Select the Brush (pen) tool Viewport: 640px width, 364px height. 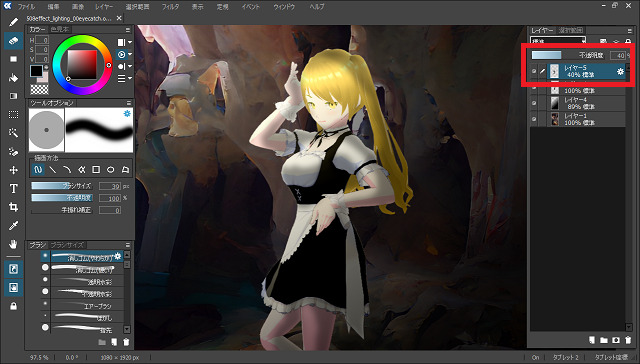(13, 22)
